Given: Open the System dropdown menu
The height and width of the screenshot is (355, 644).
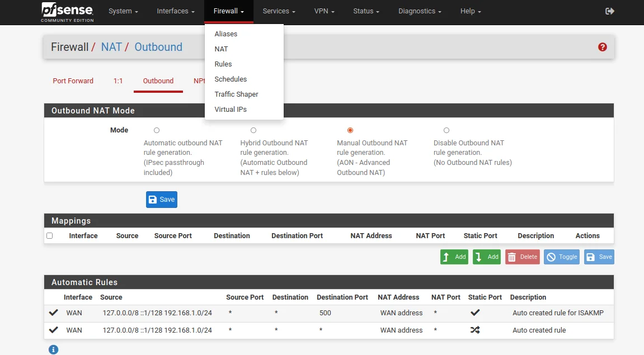Looking at the screenshot, I should 123,11.
